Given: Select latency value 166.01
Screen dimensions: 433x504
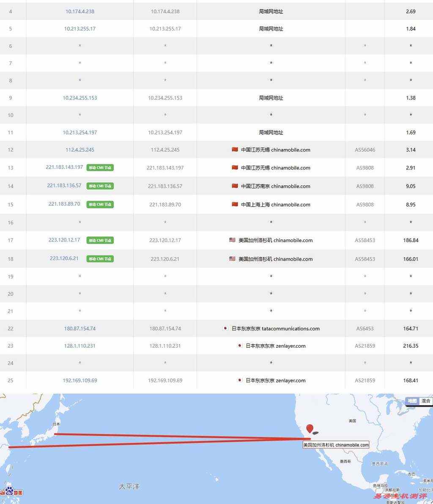Looking at the screenshot, I should click(411, 259).
